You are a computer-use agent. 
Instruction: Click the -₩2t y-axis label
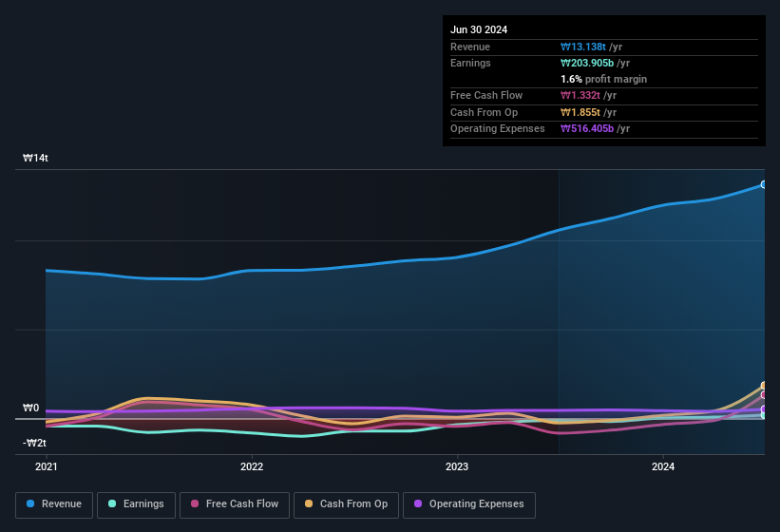coord(34,443)
